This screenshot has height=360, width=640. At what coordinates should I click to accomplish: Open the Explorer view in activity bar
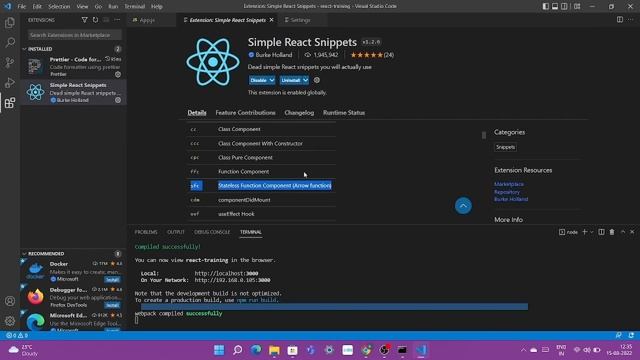[x=10, y=22]
